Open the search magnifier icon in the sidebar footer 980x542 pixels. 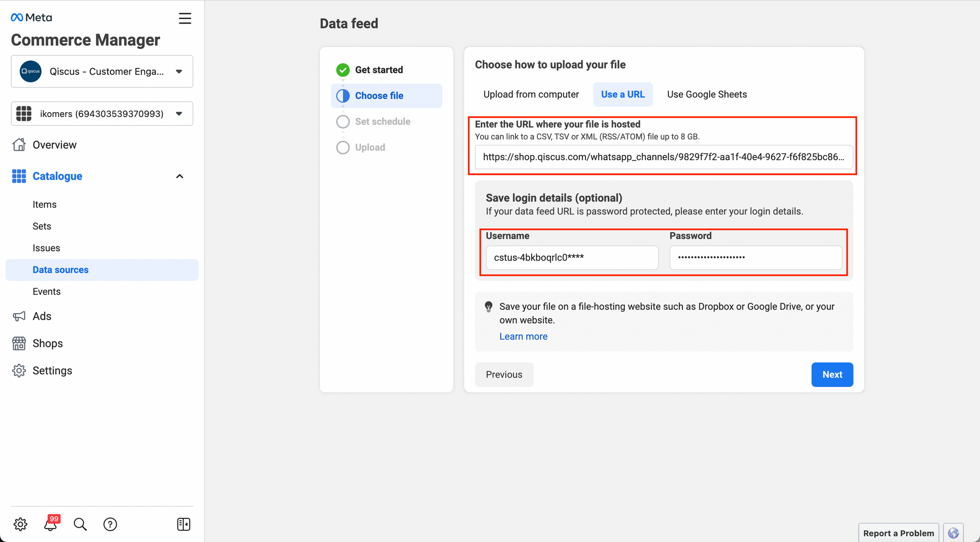click(80, 524)
